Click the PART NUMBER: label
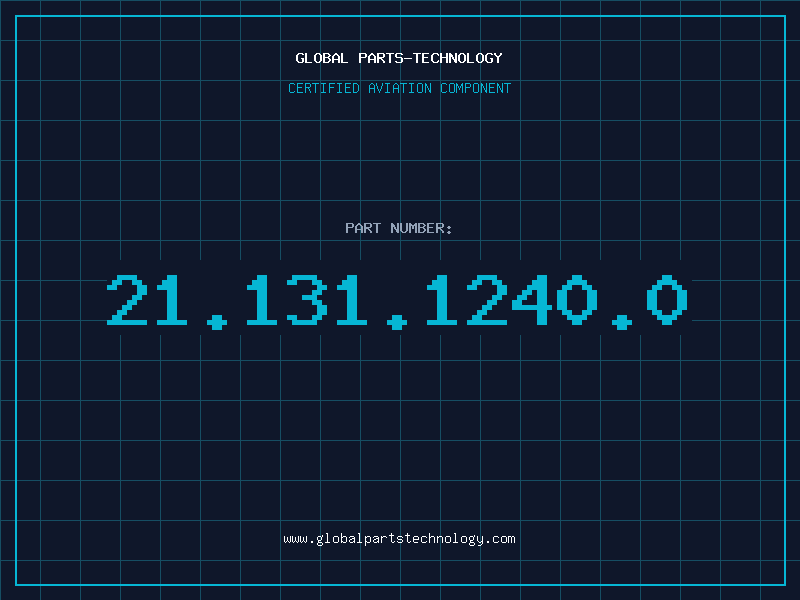Viewport: 800px width, 600px height. tap(399, 228)
